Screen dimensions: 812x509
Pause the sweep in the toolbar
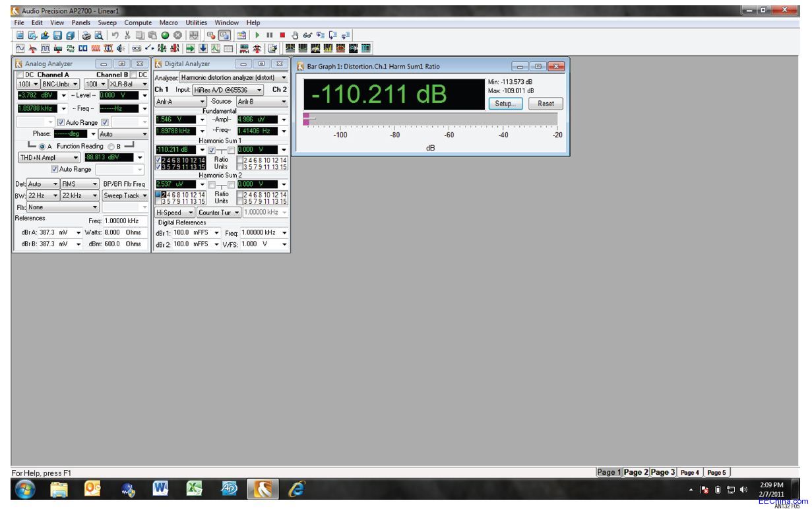click(x=270, y=35)
